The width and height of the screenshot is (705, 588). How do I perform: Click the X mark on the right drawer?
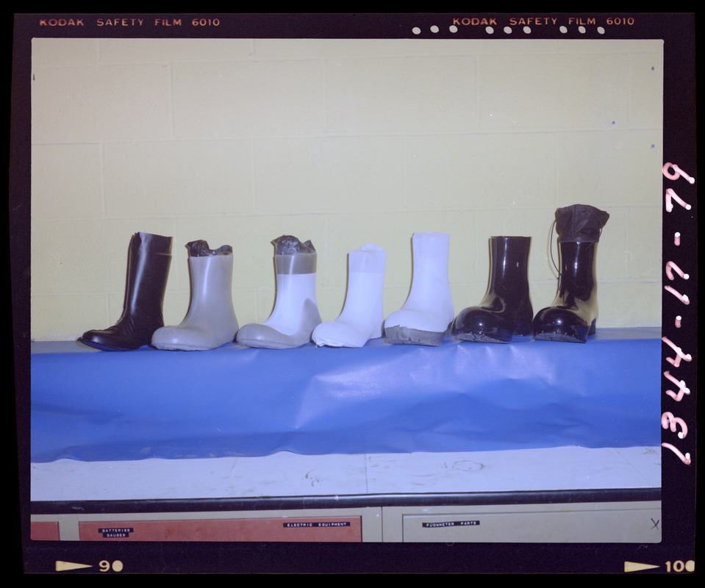[x=654, y=523]
